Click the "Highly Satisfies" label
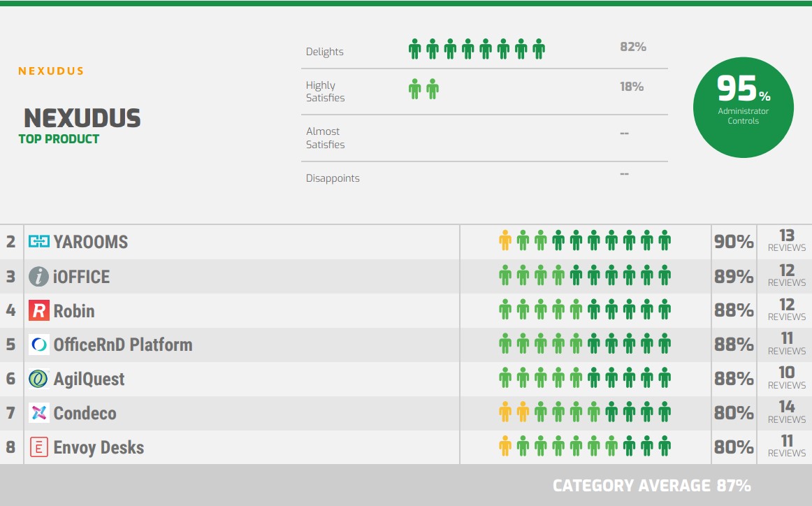 [x=325, y=91]
